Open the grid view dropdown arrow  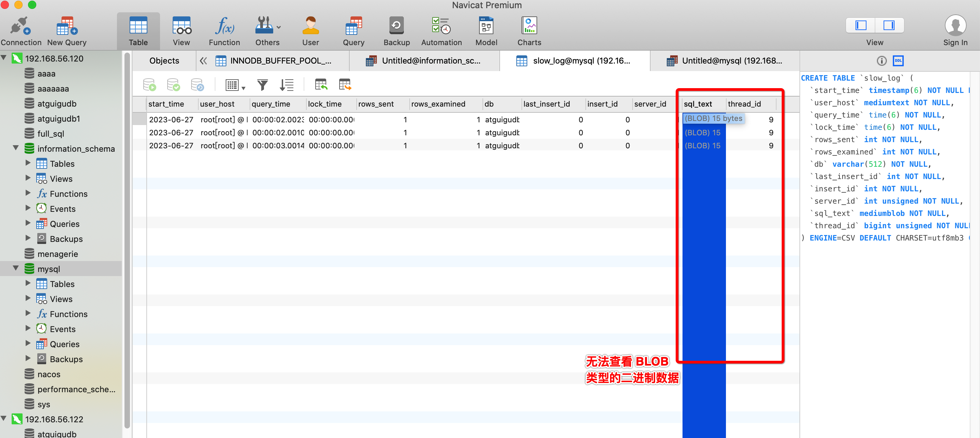pos(243,88)
